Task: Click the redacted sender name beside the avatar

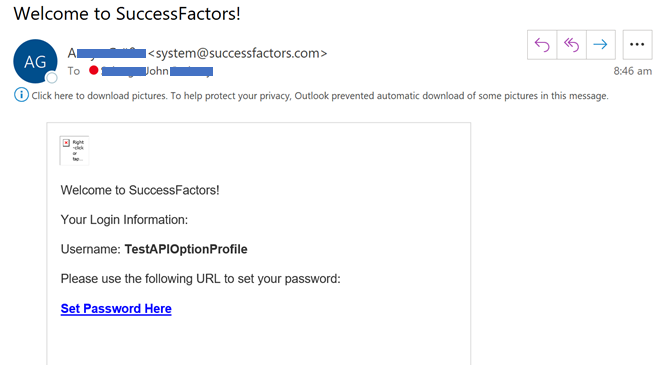Action: coord(107,53)
